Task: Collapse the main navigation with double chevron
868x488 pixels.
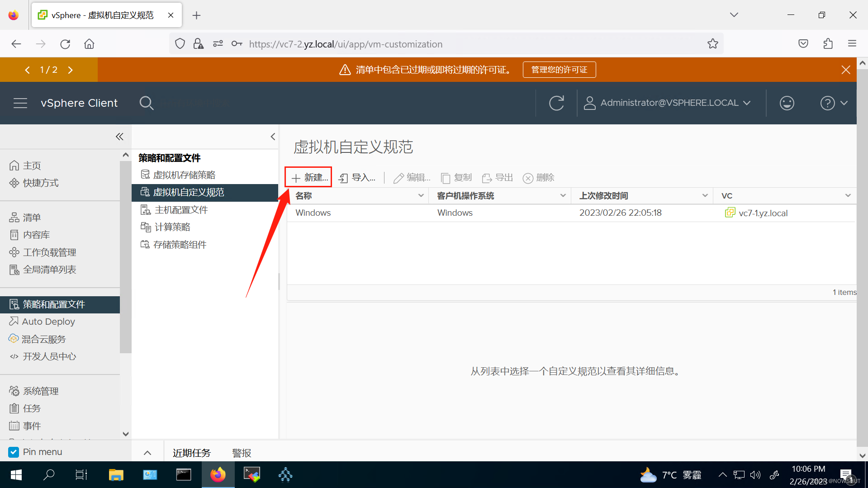Action: pos(119,137)
